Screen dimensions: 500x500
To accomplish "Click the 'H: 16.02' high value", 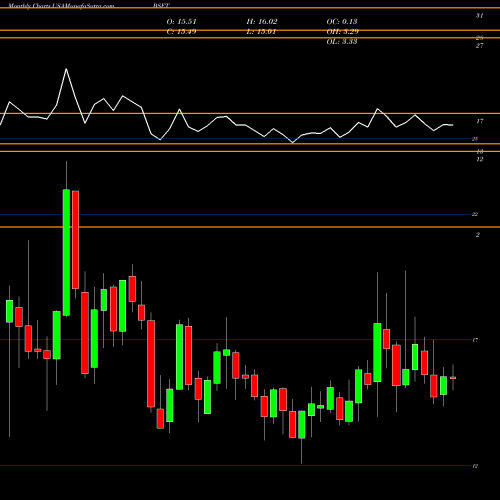I will [x=262, y=22].
